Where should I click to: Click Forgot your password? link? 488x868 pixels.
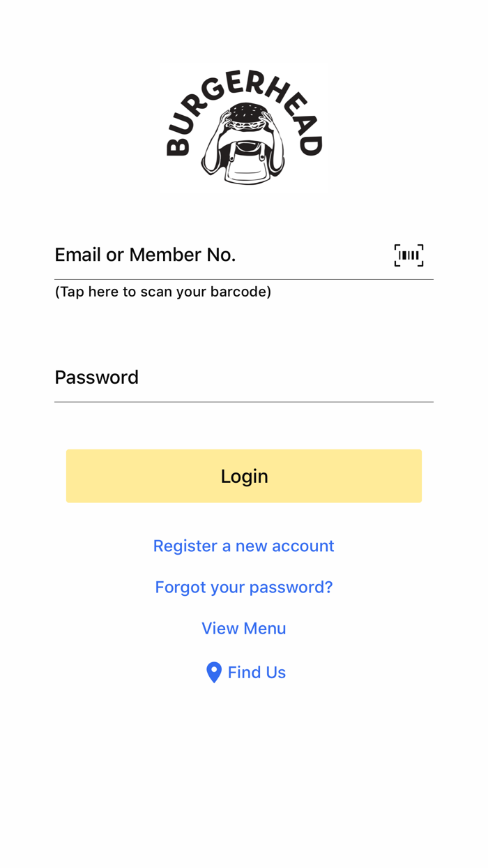pos(244,587)
